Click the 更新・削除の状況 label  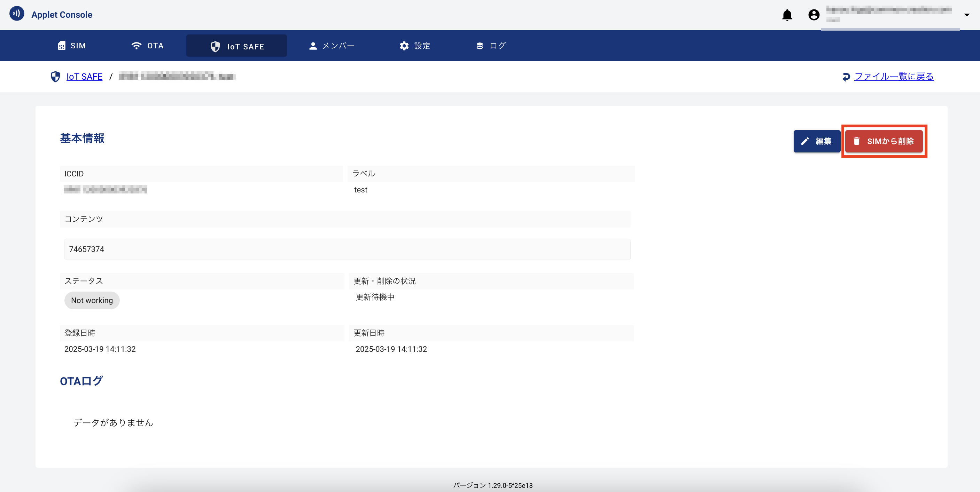[384, 281]
